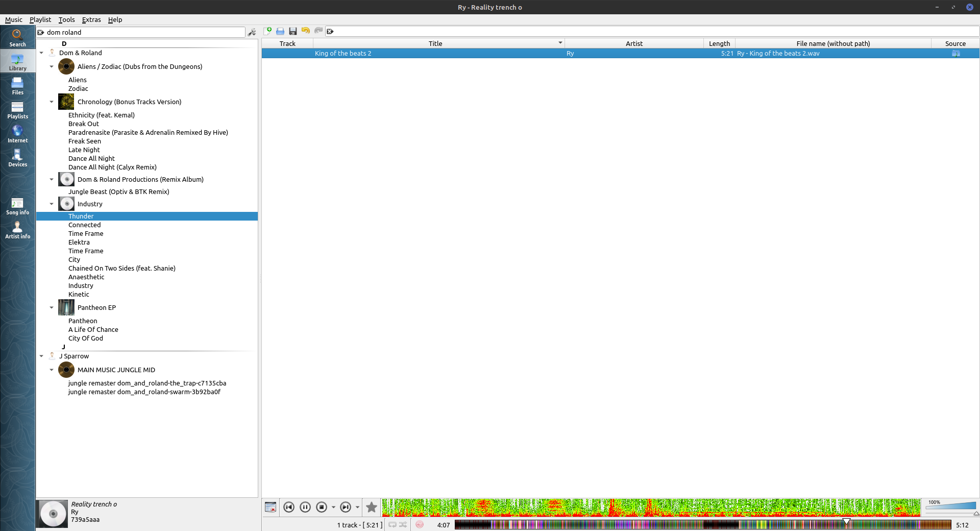
Task: Select the Thunder track in Industry
Action: click(147, 216)
